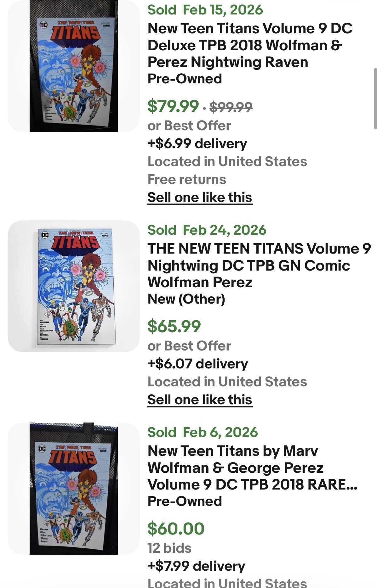Screen dimensions: 377x588
Task: Open the Feb 24 sold listing thumbnail
Action: pyautogui.click(x=73, y=286)
